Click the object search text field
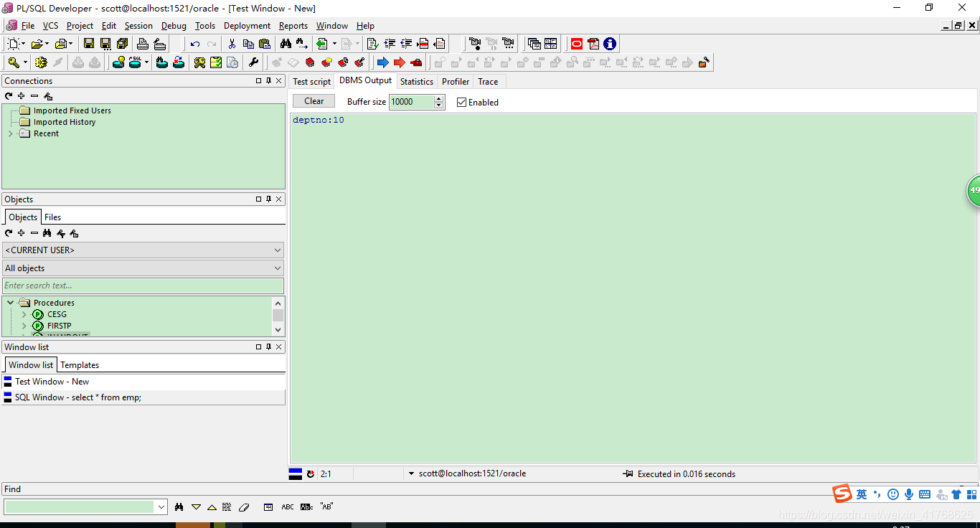 (x=143, y=286)
